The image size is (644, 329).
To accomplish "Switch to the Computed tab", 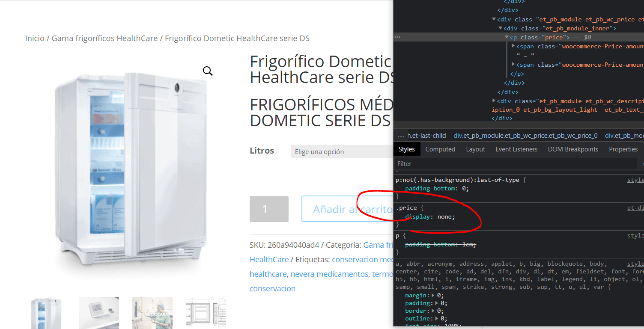I will (440, 149).
